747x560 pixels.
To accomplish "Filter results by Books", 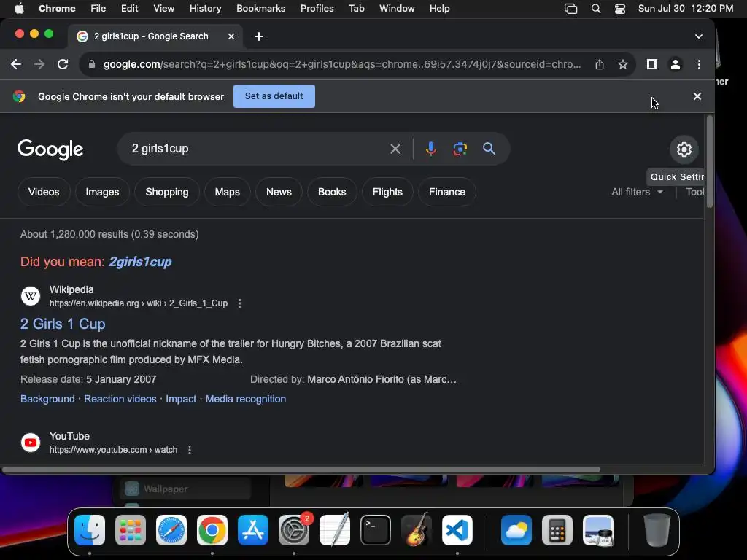I will [x=332, y=192].
